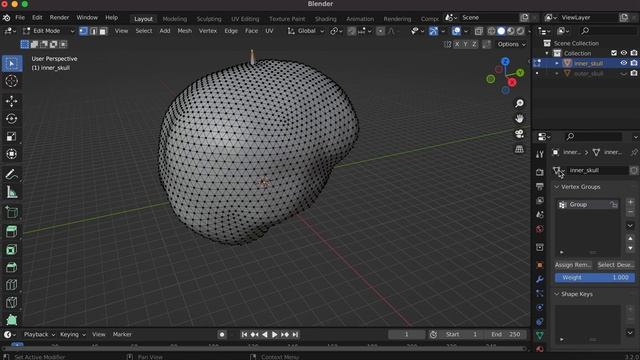Open the Playback dropdown
This screenshot has height=360, width=640.
coord(39,334)
